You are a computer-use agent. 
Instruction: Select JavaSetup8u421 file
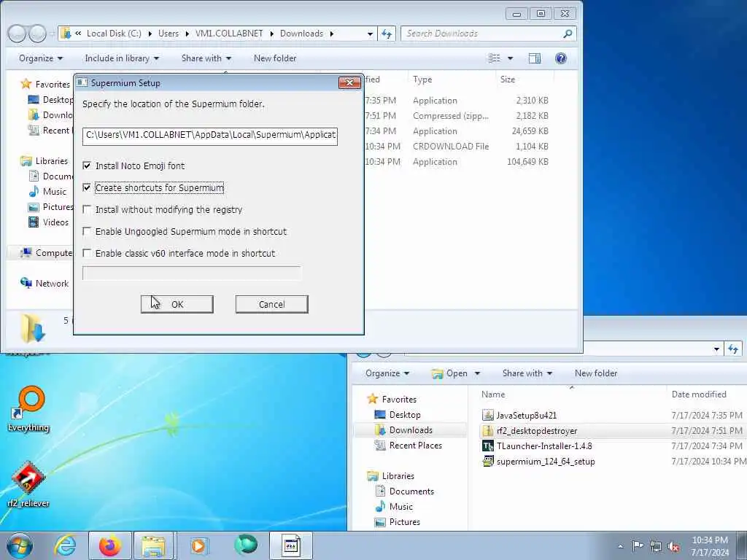click(526, 415)
